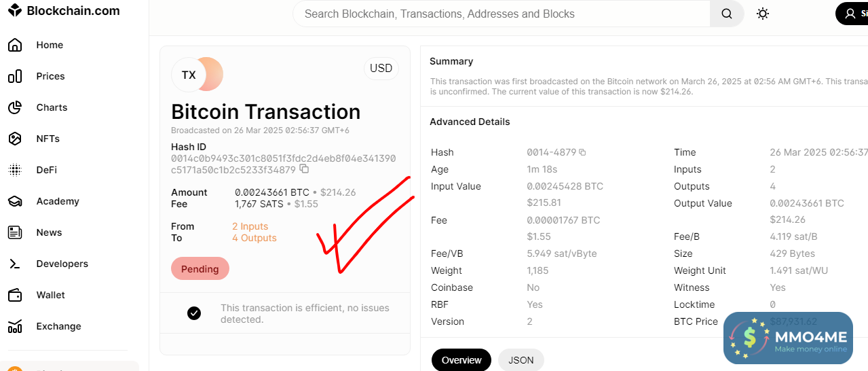The width and height of the screenshot is (868, 371).
Task: Toggle the light/dark theme sun icon
Action: point(763,14)
